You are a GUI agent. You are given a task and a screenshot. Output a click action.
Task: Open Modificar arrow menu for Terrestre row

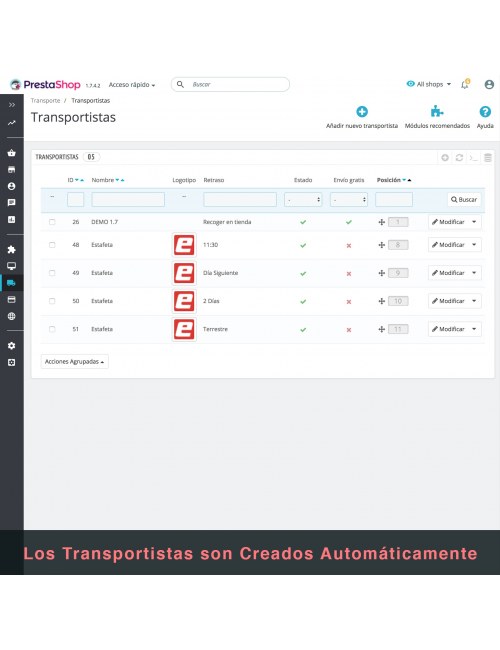point(474,329)
